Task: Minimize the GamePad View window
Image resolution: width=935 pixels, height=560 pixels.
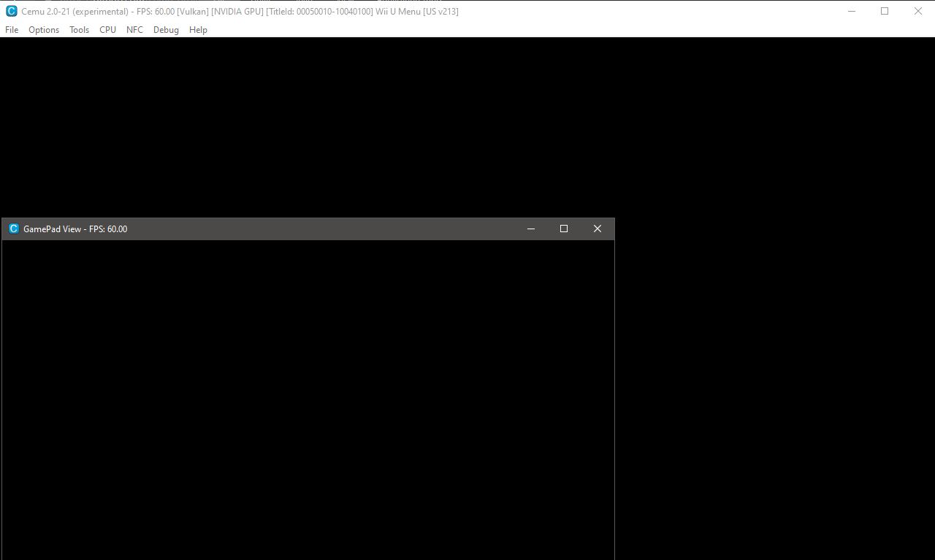Action: [x=530, y=229]
